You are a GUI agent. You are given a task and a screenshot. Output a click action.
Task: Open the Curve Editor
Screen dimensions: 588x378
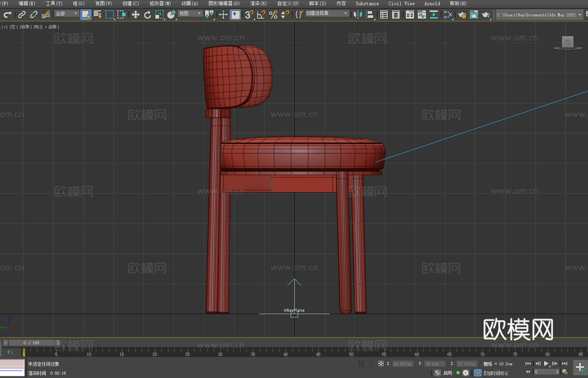click(422, 14)
